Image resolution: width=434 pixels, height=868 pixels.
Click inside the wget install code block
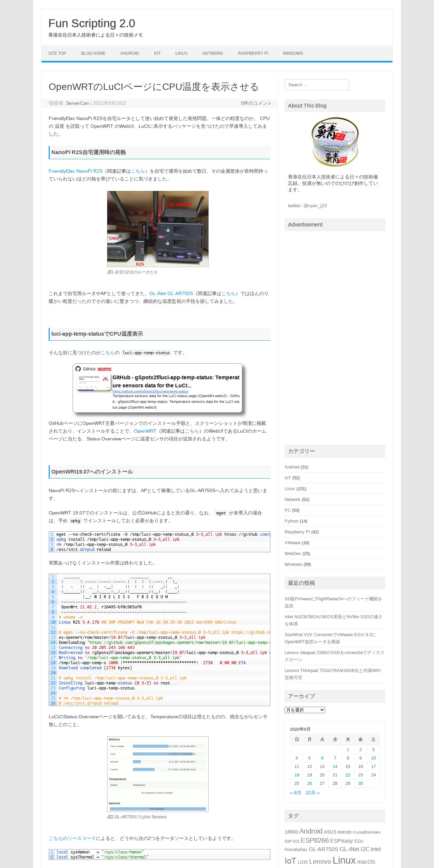[160, 542]
